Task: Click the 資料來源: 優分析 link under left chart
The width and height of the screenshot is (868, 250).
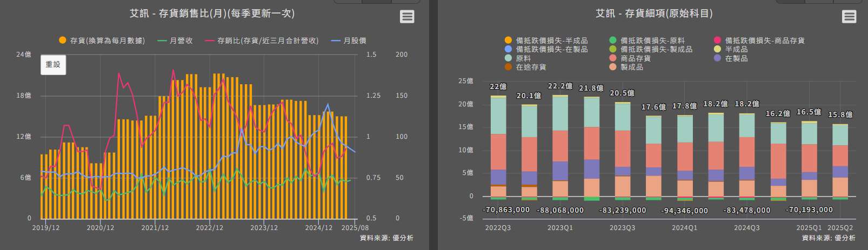Action: [386, 238]
